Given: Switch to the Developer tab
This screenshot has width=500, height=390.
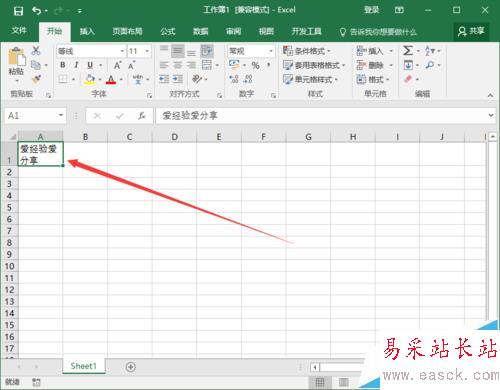Looking at the screenshot, I should click(x=307, y=31).
